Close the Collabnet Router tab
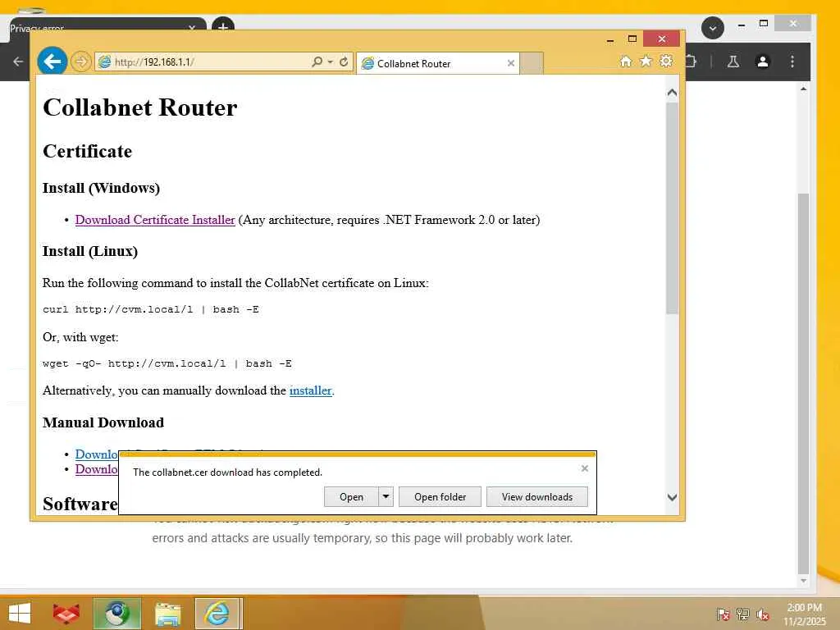 click(510, 63)
